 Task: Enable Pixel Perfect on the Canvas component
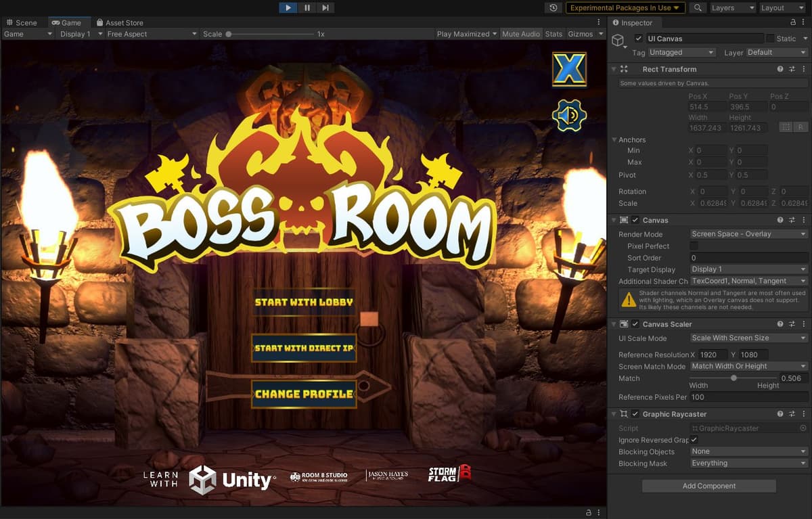(694, 246)
